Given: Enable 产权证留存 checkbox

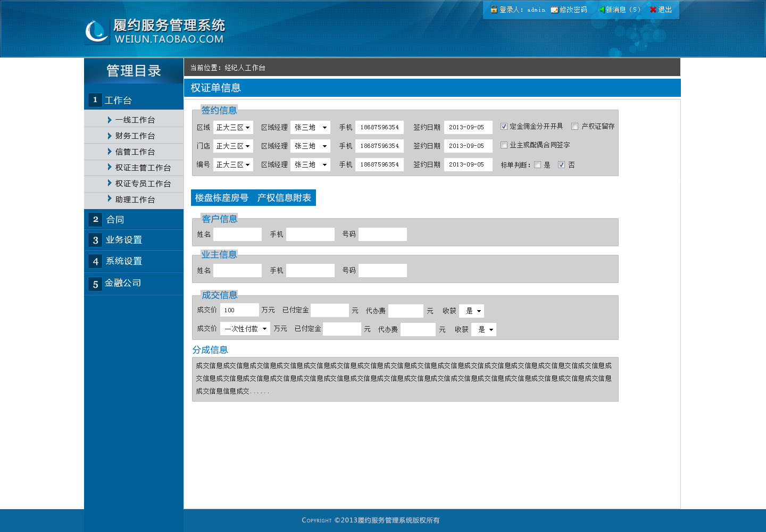Looking at the screenshot, I should tap(574, 127).
